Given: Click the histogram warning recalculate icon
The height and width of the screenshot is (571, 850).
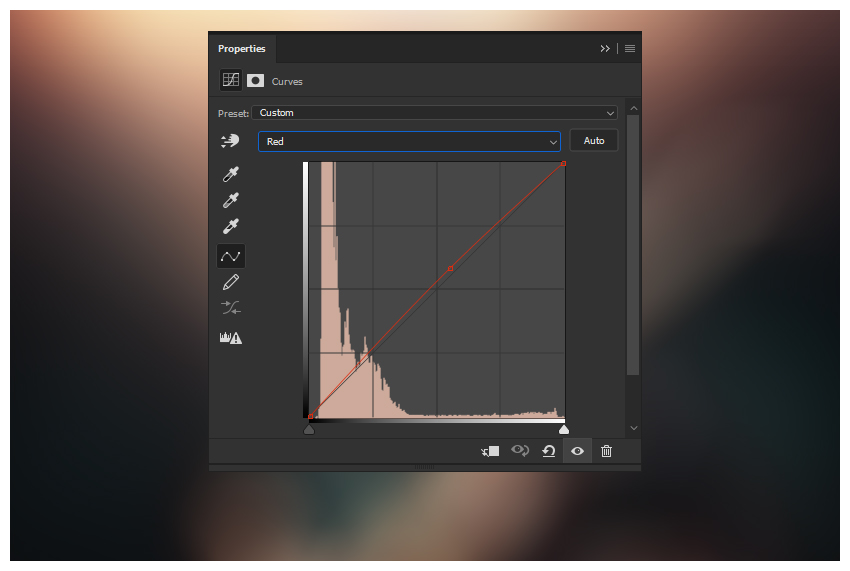Looking at the screenshot, I should click(231, 338).
